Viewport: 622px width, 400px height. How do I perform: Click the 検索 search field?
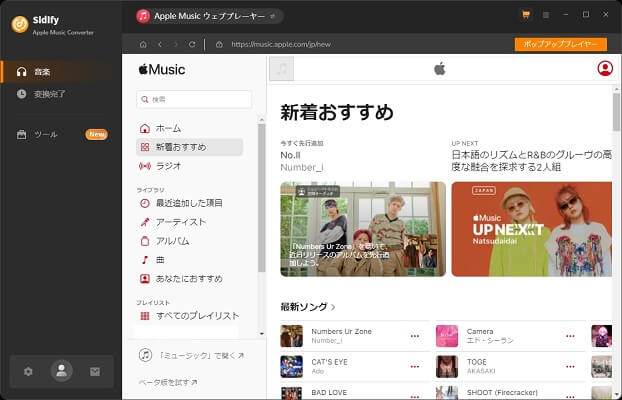(x=194, y=99)
